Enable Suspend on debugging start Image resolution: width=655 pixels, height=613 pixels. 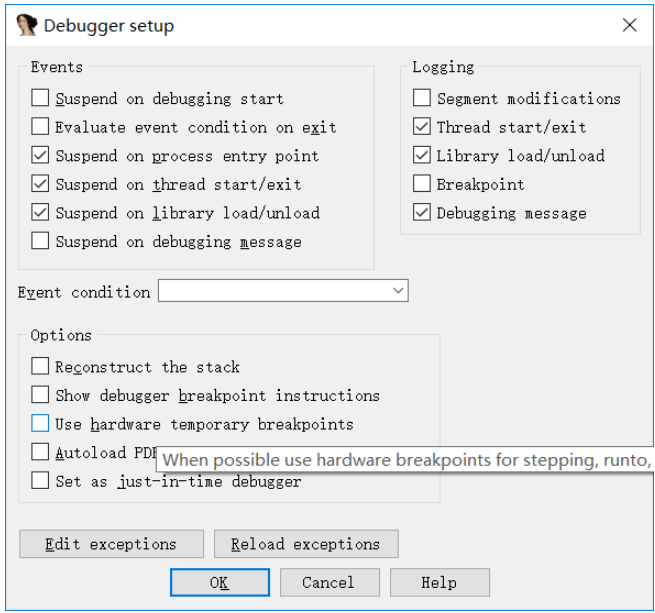tap(40, 99)
